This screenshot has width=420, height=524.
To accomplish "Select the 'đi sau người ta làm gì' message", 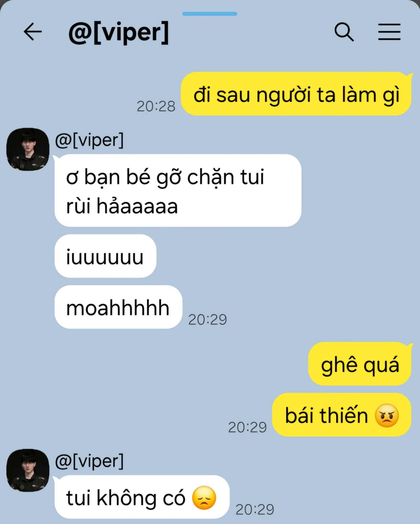I will tap(296, 94).
